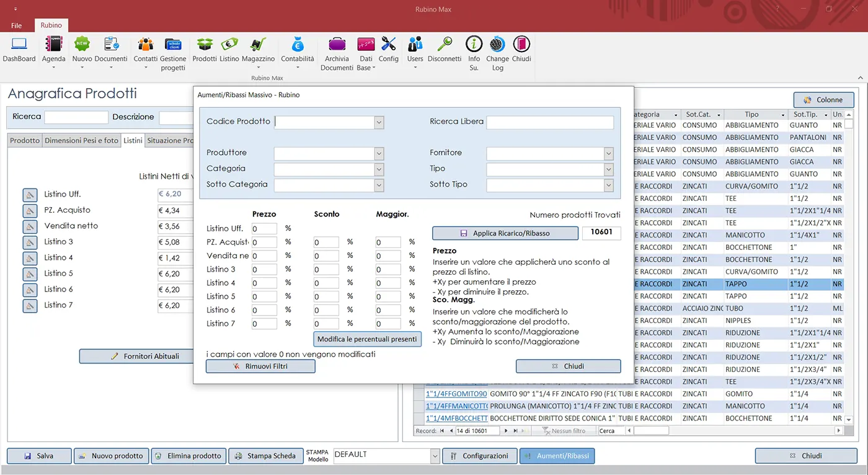Switch to the Prodotto tab
This screenshot has height=475, width=868.
point(25,141)
